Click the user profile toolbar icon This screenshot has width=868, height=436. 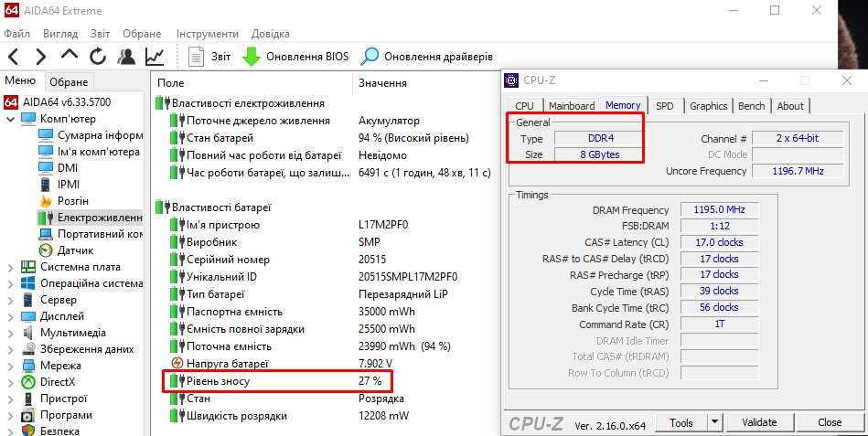pyautogui.click(x=127, y=57)
